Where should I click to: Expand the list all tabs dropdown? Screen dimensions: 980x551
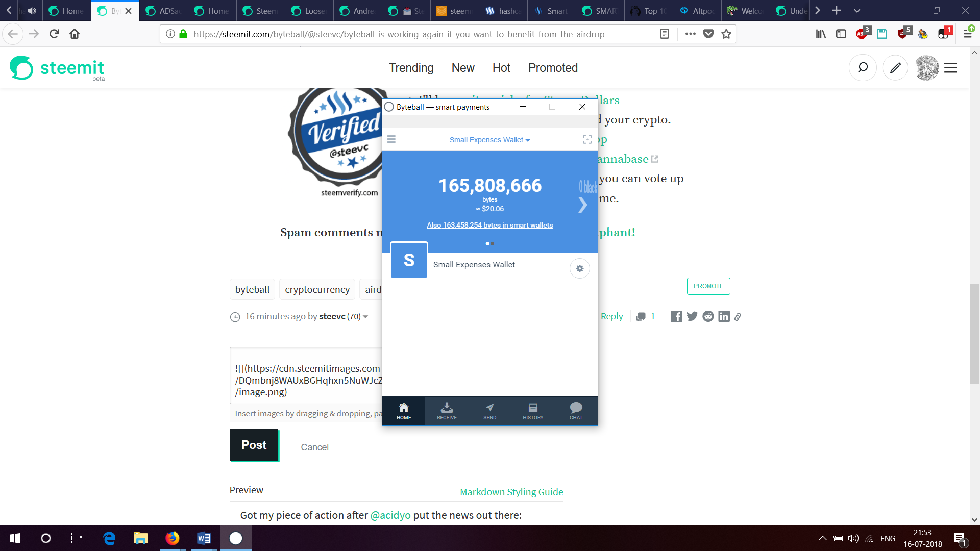coord(857,10)
